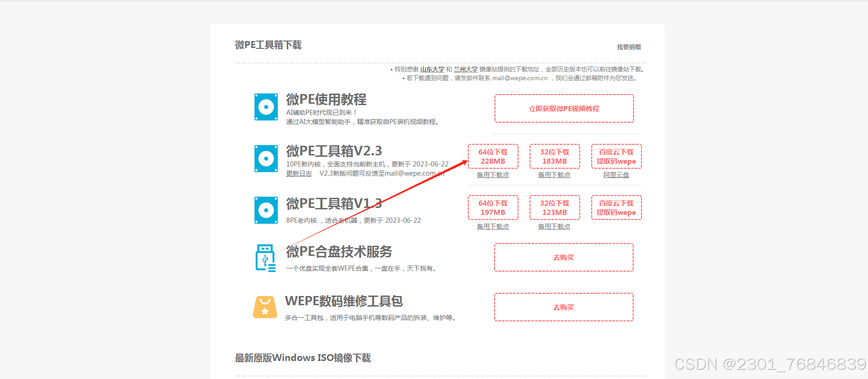Click the 10PE新内核 description line
868x379 pixels.
(367, 164)
